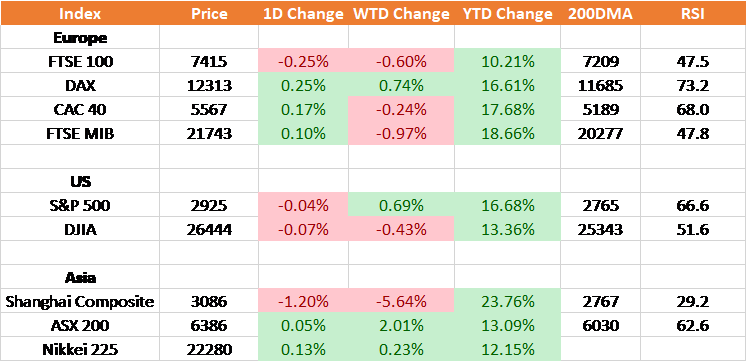Select the DAX price cell 12313
Image resolution: width=747 pixels, height=362 pixels.
click(209, 85)
